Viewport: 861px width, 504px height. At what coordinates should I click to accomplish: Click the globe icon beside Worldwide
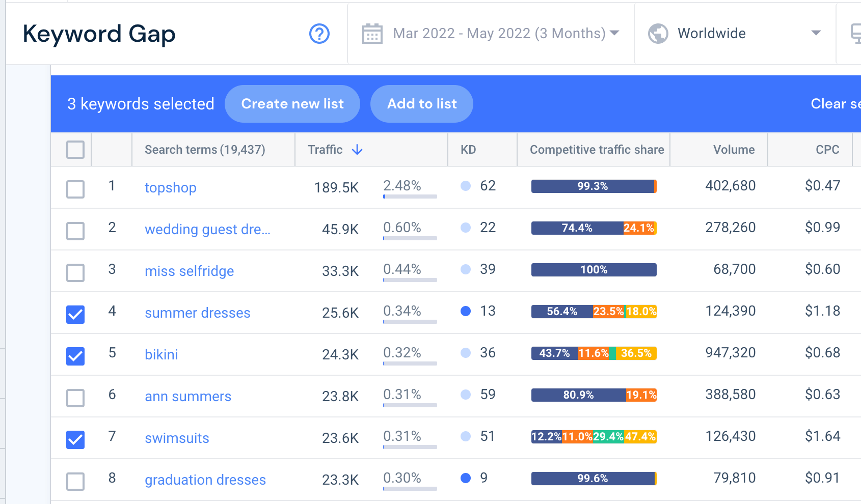658,34
